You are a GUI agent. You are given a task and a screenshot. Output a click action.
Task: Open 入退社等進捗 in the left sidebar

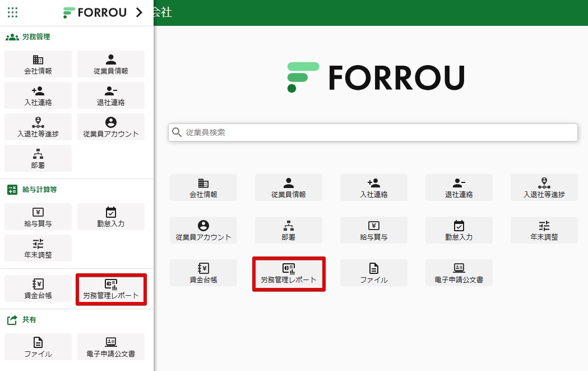(x=38, y=127)
